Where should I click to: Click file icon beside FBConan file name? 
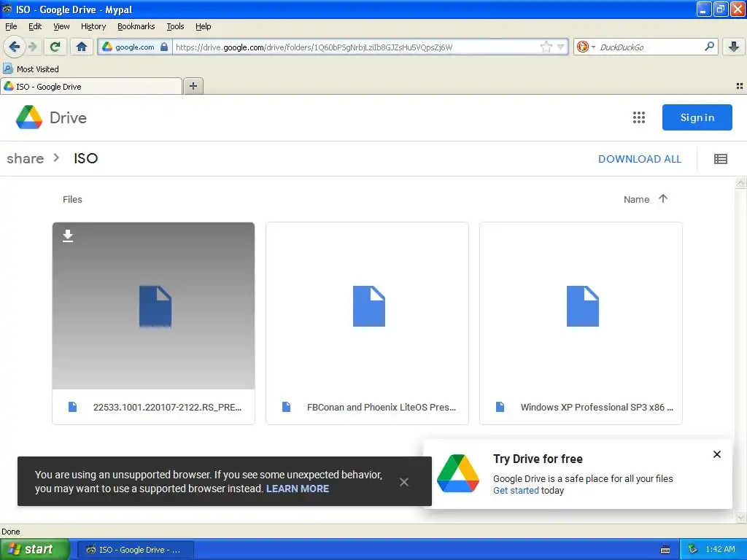pyautogui.click(x=286, y=407)
